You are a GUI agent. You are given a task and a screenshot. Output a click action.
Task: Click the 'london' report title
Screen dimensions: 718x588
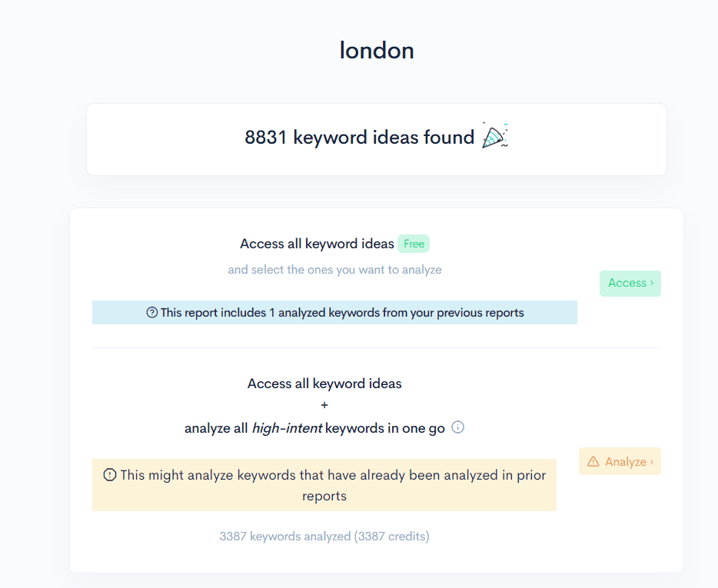pyautogui.click(x=376, y=50)
